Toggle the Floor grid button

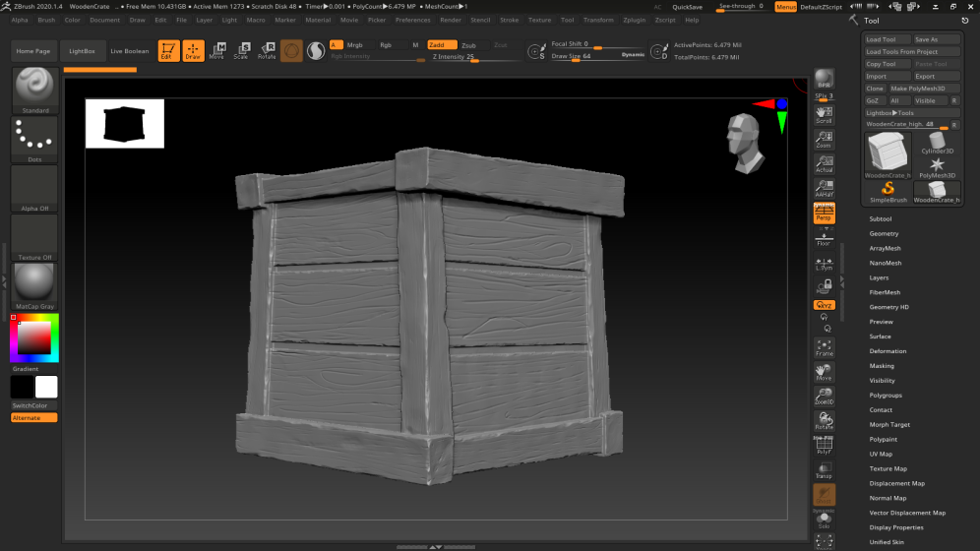(x=824, y=238)
